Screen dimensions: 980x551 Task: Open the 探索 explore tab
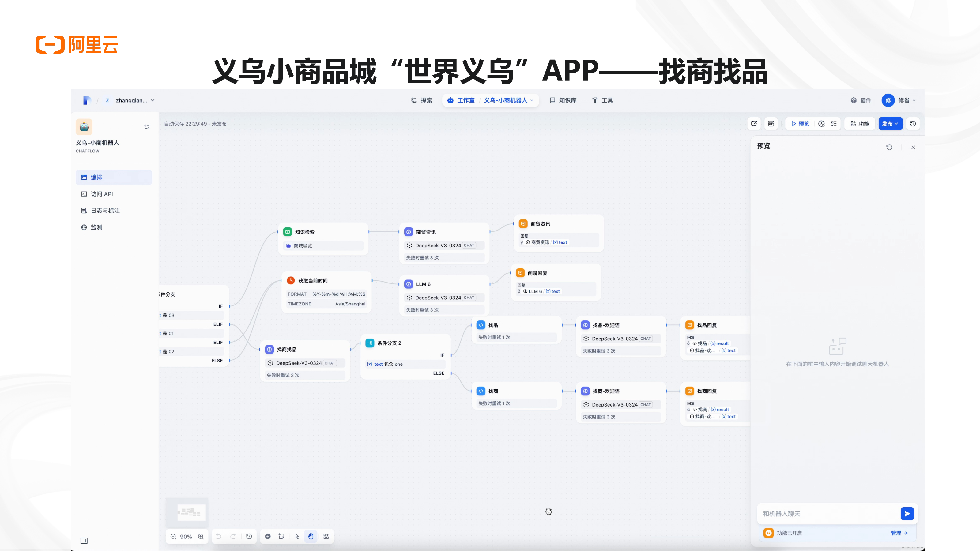pyautogui.click(x=421, y=100)
